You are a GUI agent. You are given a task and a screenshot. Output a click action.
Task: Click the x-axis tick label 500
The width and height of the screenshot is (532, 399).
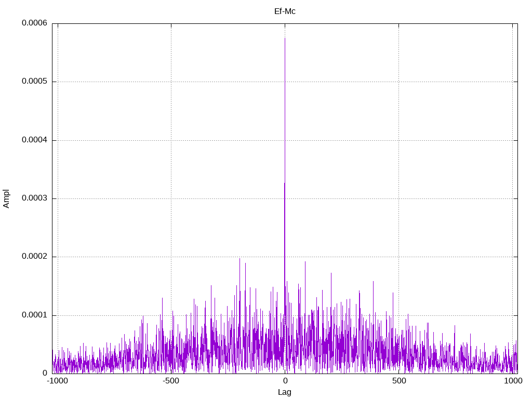(x=399, y=381)
